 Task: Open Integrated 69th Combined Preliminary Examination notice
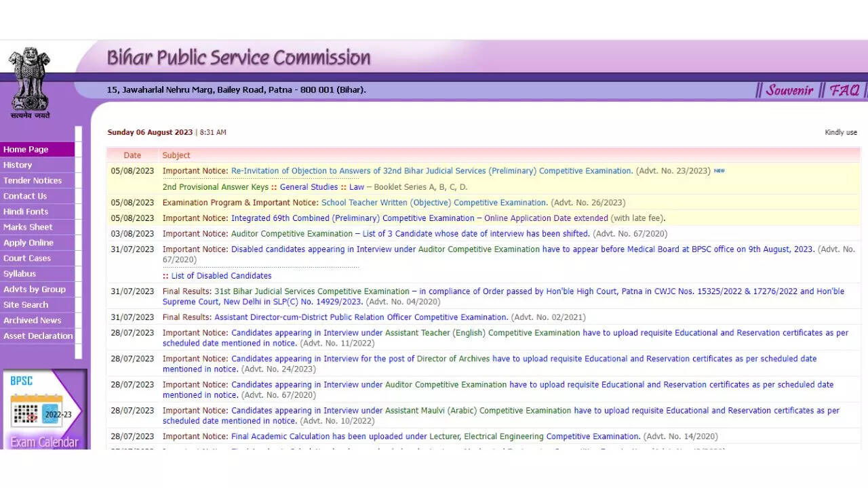pos(419,218)
